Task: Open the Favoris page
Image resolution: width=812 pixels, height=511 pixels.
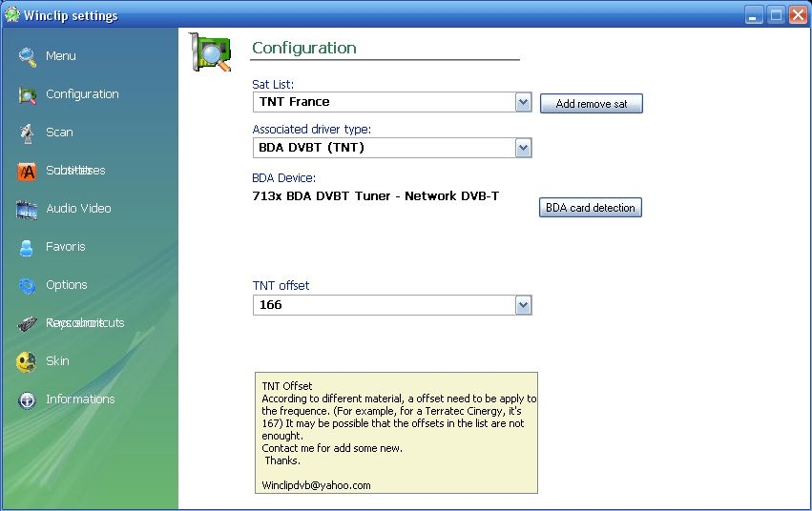Action: coord(65,247)
